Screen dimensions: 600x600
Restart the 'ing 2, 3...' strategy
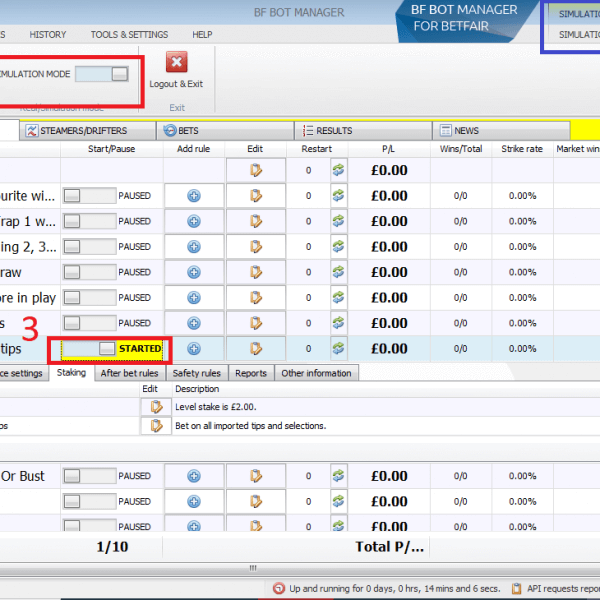point(339,247)
